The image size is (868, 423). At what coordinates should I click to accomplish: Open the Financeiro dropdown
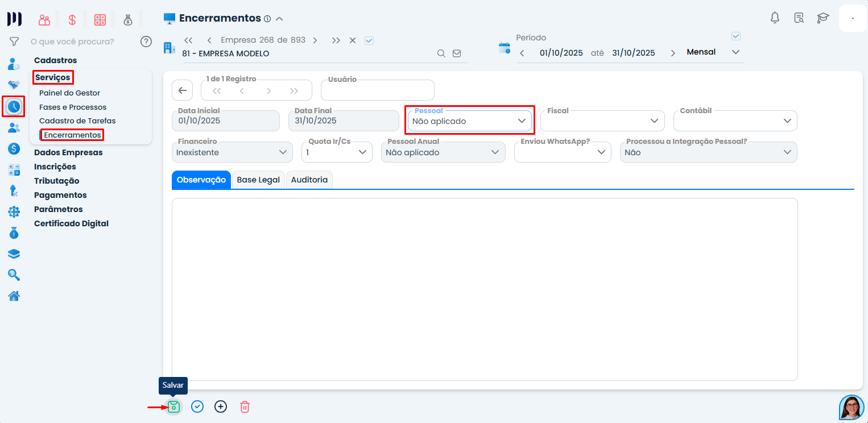[232, 152]
